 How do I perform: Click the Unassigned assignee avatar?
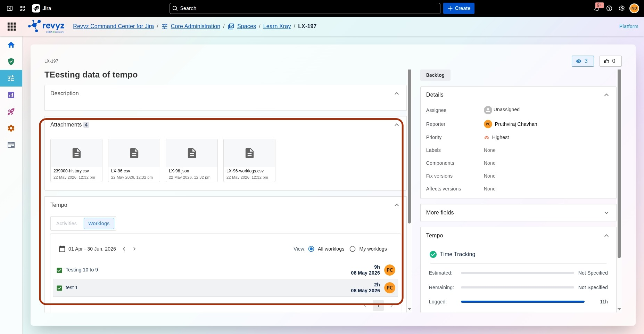coord(488,110)
